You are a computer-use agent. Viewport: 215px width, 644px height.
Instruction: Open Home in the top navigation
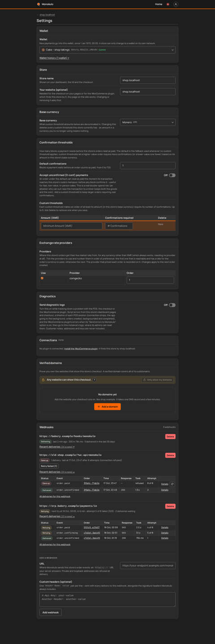click(159, 4)
